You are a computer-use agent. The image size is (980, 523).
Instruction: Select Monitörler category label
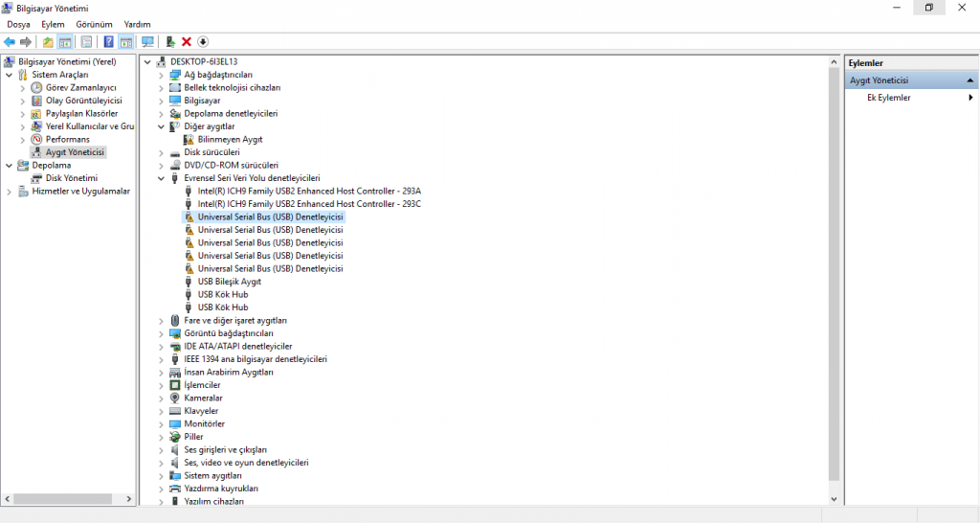(205, 424)
